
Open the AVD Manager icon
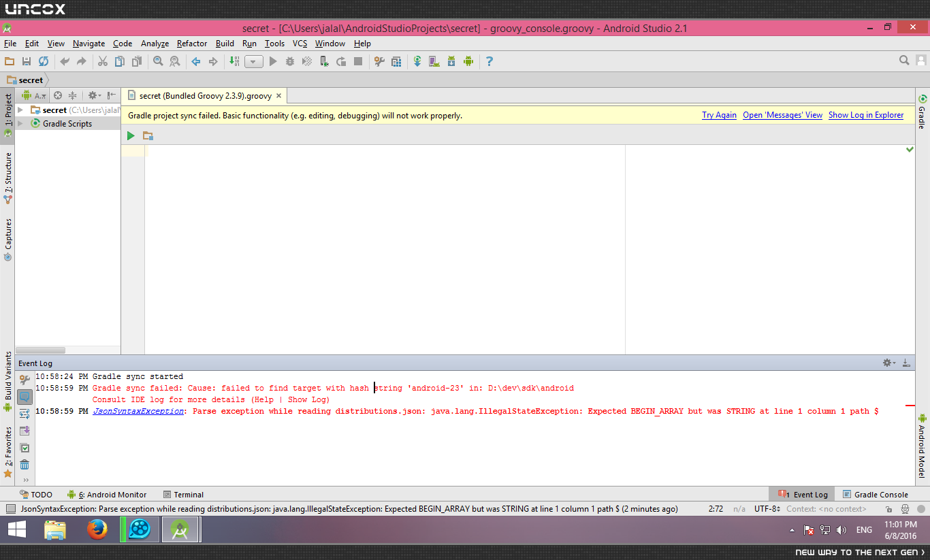click(434, 61)
